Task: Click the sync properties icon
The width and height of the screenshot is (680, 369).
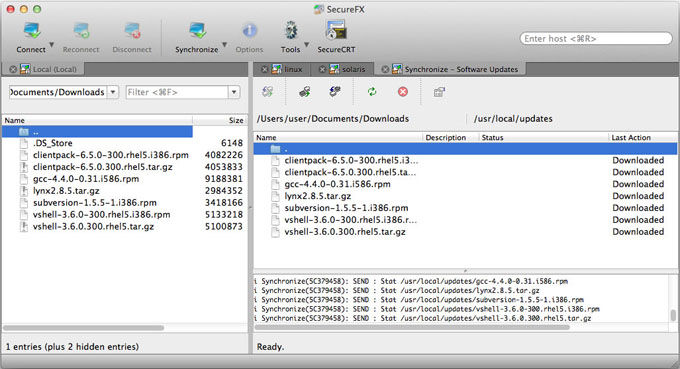Action: point(439,91)
